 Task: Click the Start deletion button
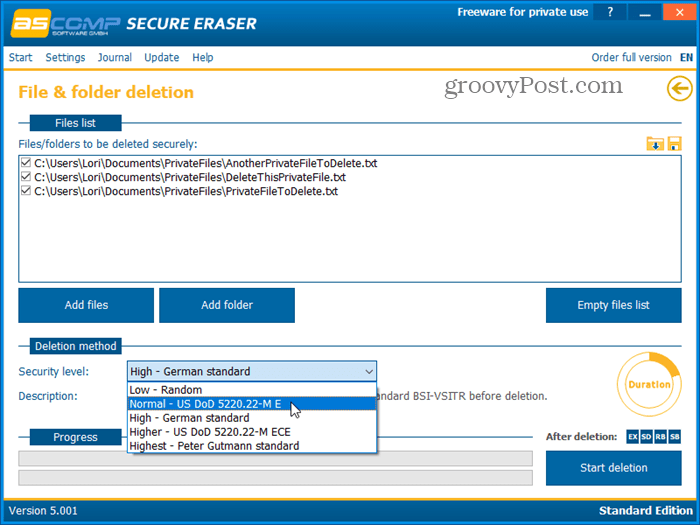pyautogui.click(x=613, y=468)
